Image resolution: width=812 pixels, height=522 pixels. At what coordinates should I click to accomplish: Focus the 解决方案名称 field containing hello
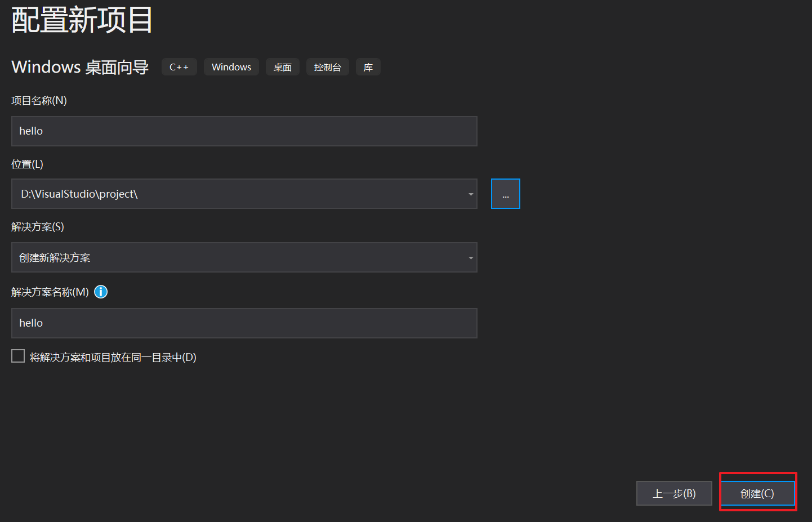point(244,323)
